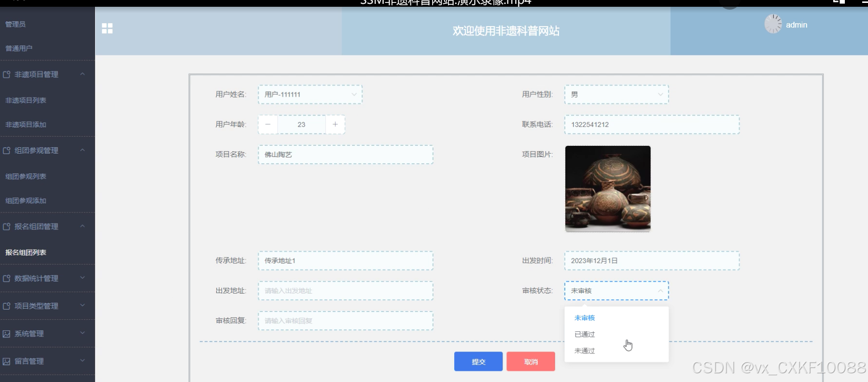This screenshot has height=382, width=868.
Task: Expand the 留言管理 submenu chevron
Action: (x=83, y=361)
